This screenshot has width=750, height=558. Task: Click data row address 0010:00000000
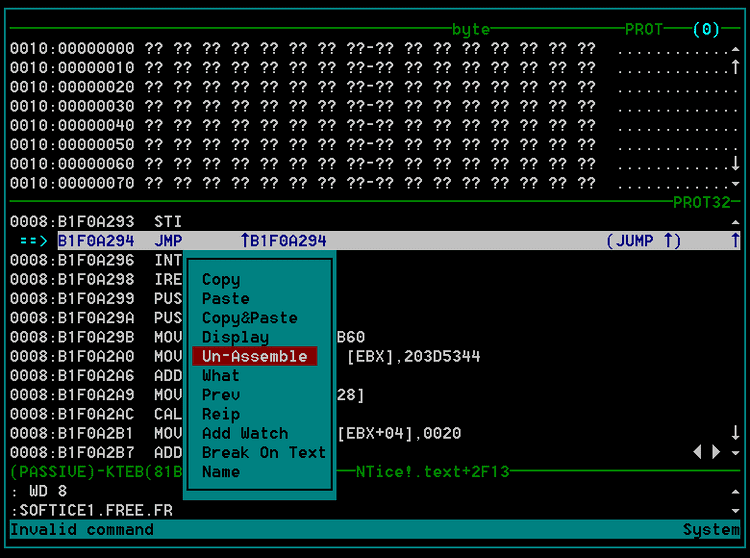pos(72,49)
